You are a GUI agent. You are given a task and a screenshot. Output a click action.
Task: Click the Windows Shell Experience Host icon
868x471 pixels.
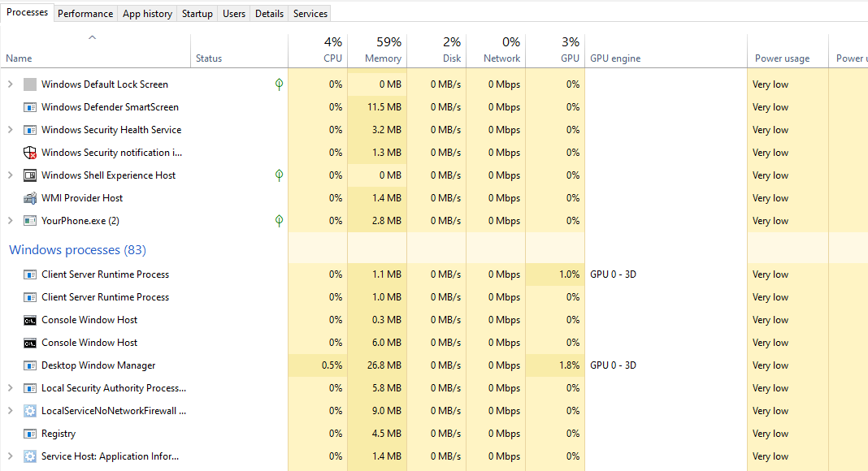point(30,175)
